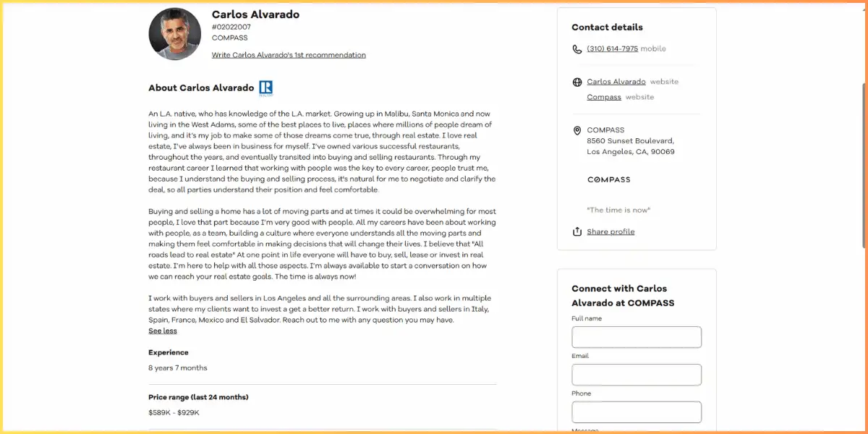Focus the Phone input field

(637, 412)
